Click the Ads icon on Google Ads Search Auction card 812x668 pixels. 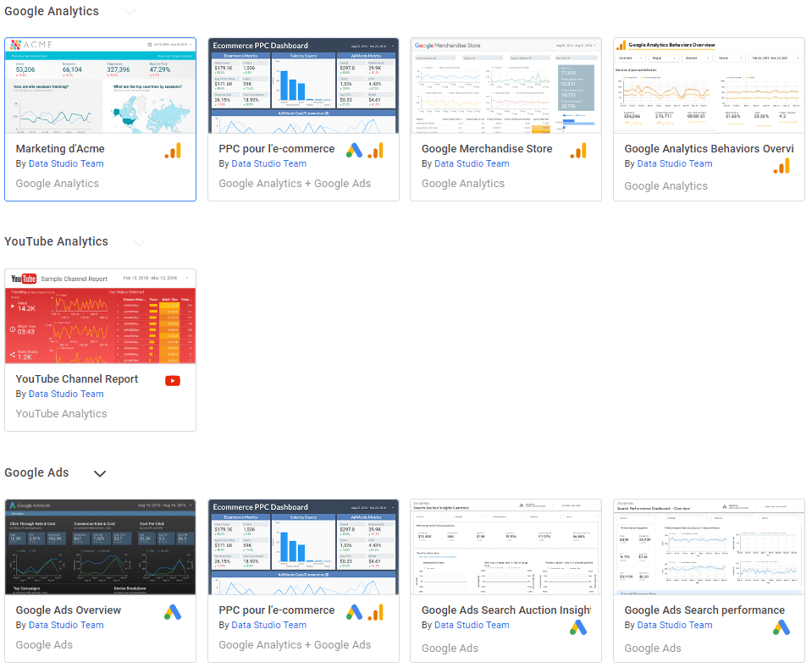tap(578, 627)
